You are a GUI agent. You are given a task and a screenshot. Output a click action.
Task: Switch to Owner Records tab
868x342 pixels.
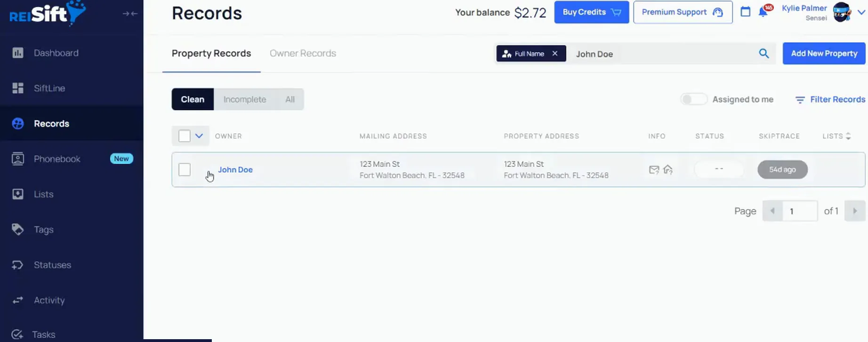pos(303,54)
